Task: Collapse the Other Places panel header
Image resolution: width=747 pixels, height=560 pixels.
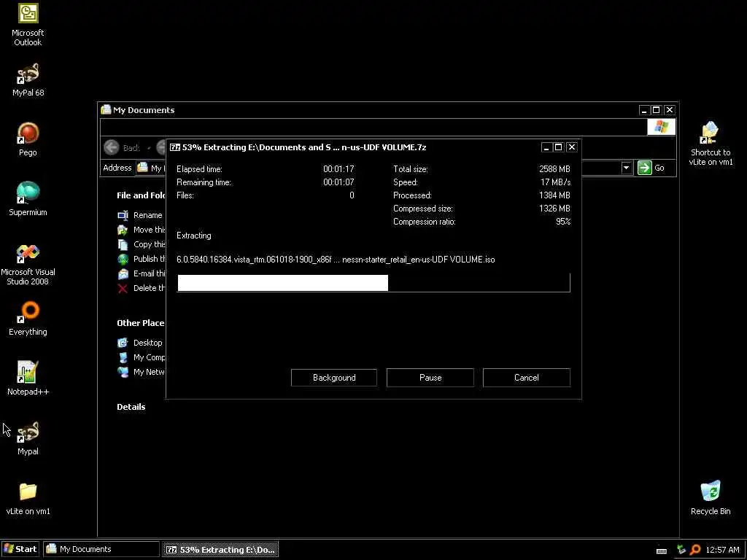Action: (141, 323)
